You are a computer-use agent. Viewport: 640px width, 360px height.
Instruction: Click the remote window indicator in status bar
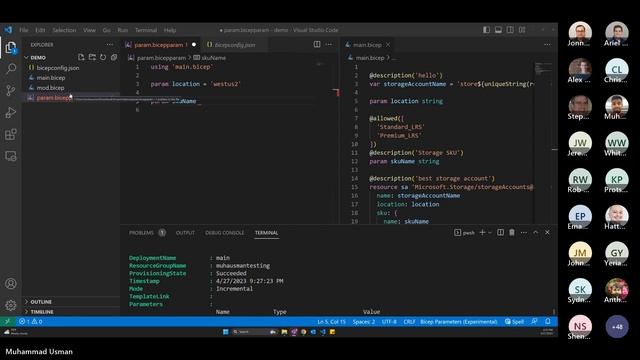pyautogui.click(x=7, y=322)
